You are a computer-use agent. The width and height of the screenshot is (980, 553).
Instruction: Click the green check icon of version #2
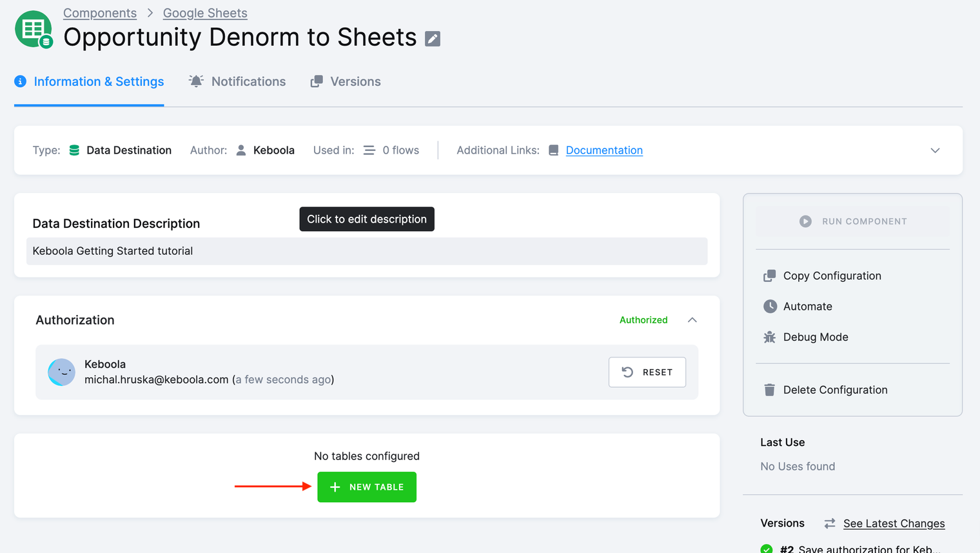tap(767, 548)
